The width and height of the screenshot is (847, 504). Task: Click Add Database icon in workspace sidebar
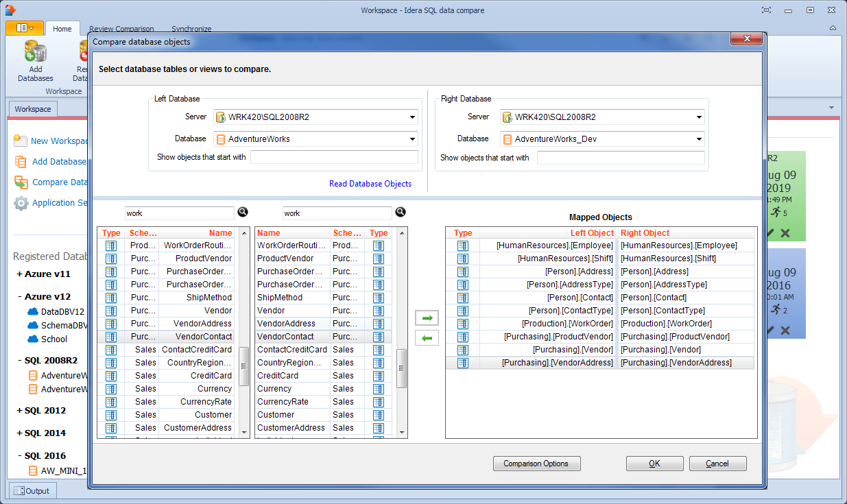(x=21, y=162)
